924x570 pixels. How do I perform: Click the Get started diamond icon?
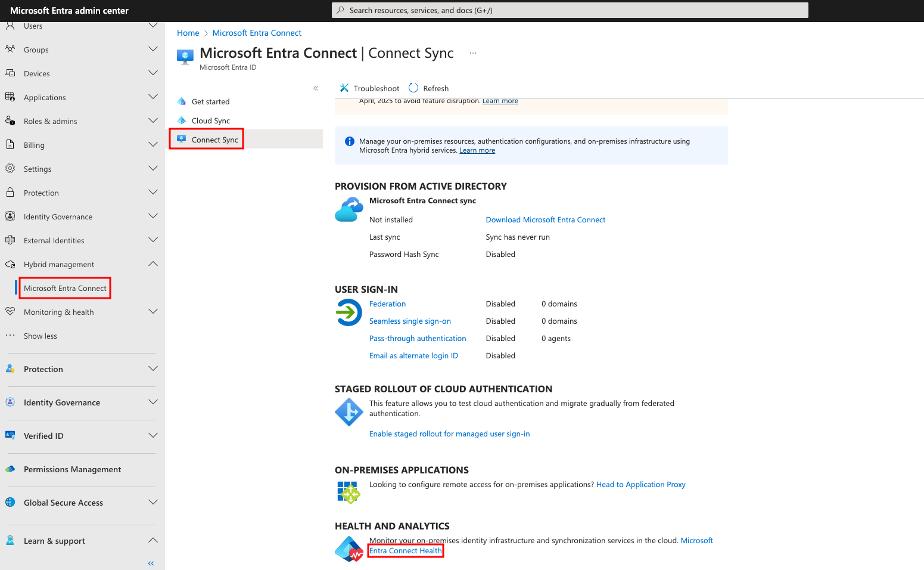coord(182,101)
